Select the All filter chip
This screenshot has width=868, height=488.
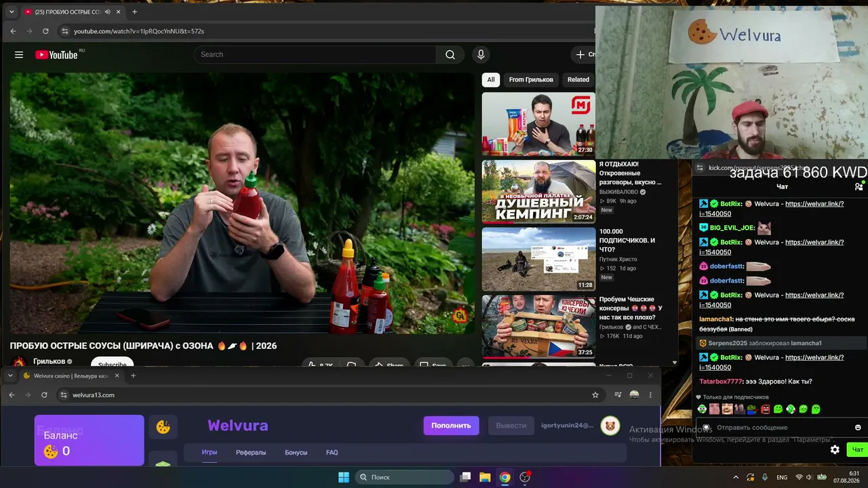click(491, 80)
